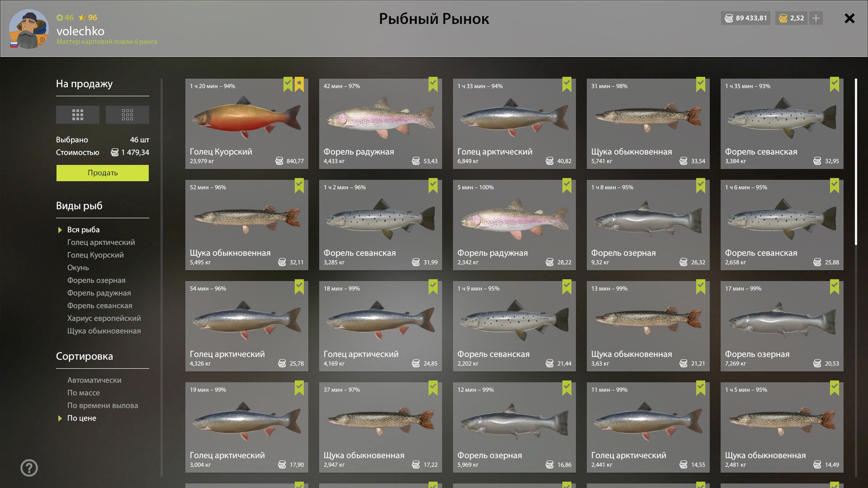This screenshot has width=868, height=488.
Task: Click the fish list vertical scrollbar
Action: [856, 162]
